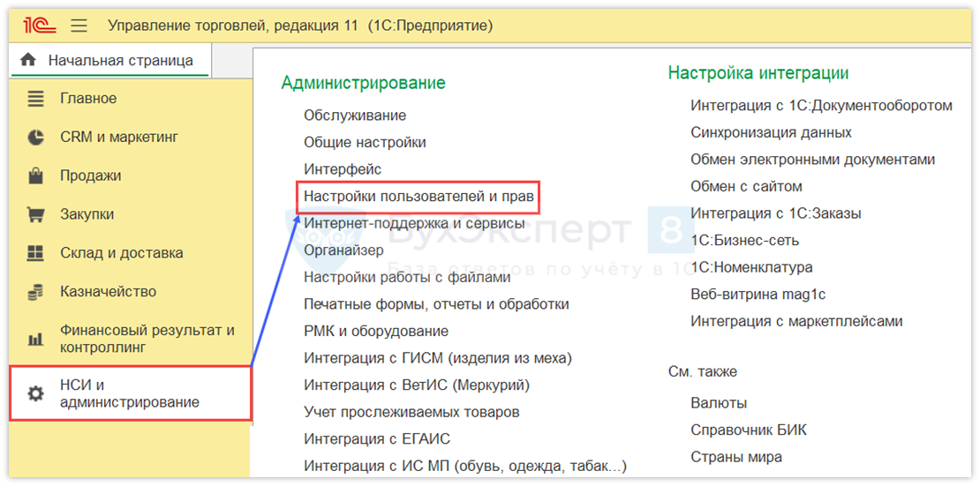Open Настройки пользователей и прав

coord(419,197)
